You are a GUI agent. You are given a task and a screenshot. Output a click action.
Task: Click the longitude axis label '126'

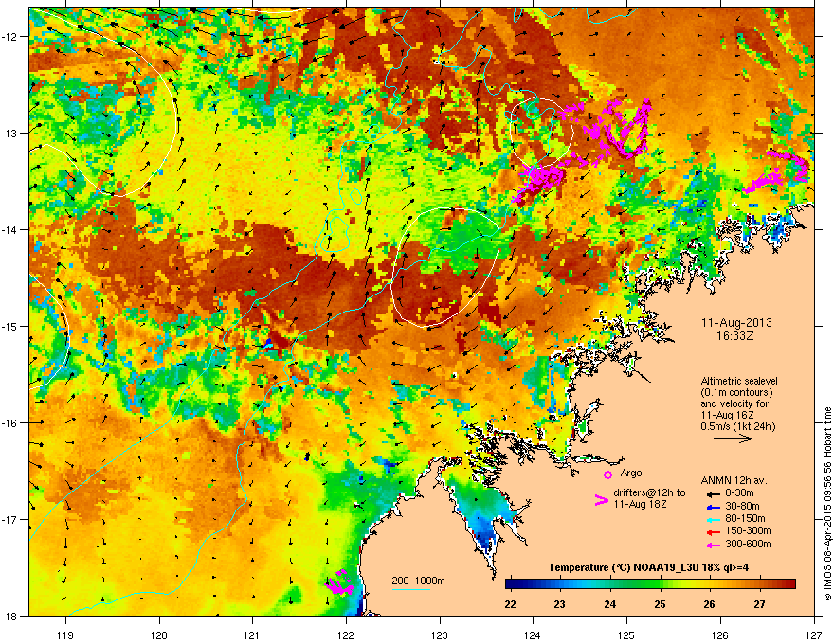(720, 635)
